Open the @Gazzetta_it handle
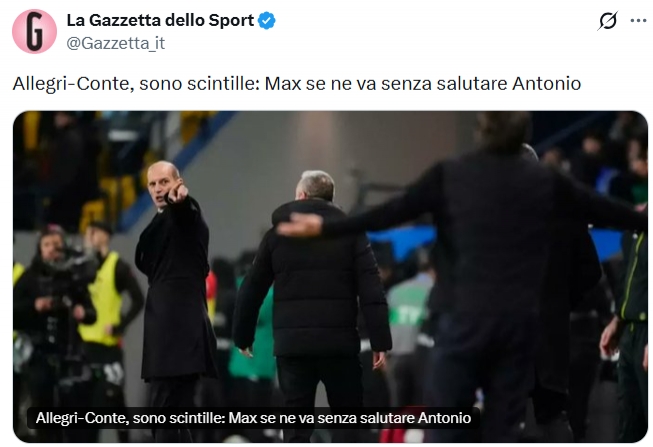 (116, 43)
